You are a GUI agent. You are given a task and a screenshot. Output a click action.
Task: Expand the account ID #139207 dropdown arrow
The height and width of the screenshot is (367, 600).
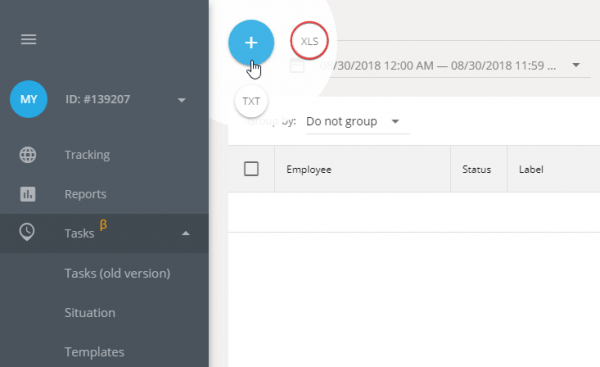point(182,100)
